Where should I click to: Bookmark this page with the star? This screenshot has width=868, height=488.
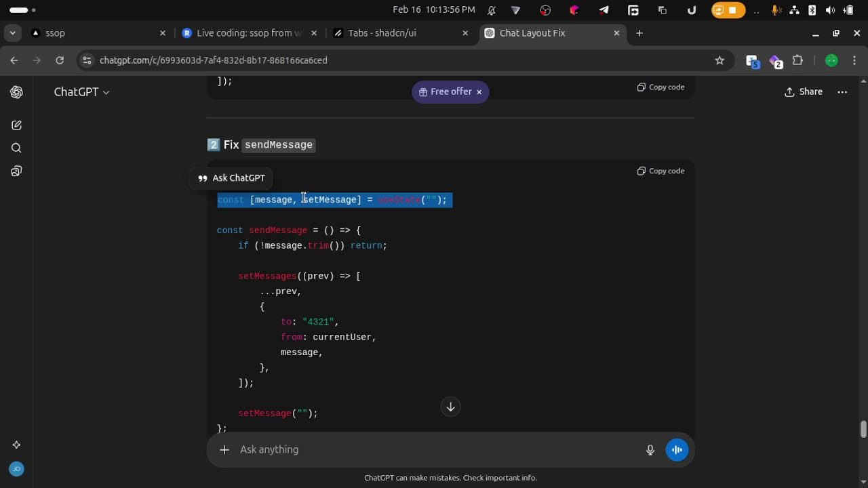coord(719,60)
